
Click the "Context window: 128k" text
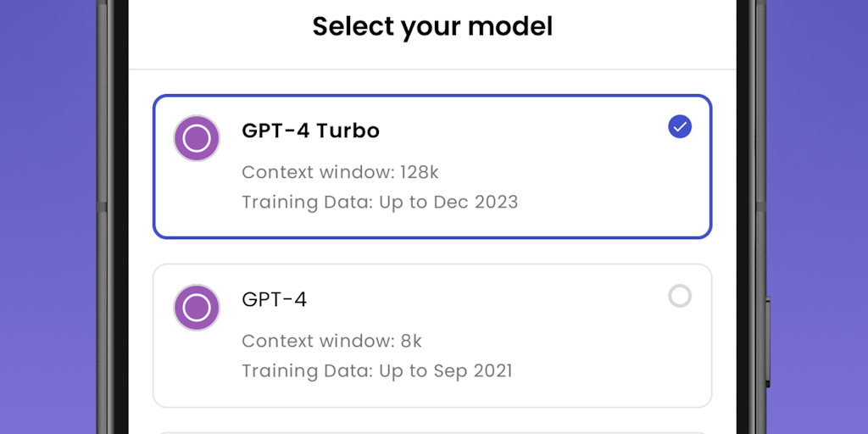[x=340, y=172]
